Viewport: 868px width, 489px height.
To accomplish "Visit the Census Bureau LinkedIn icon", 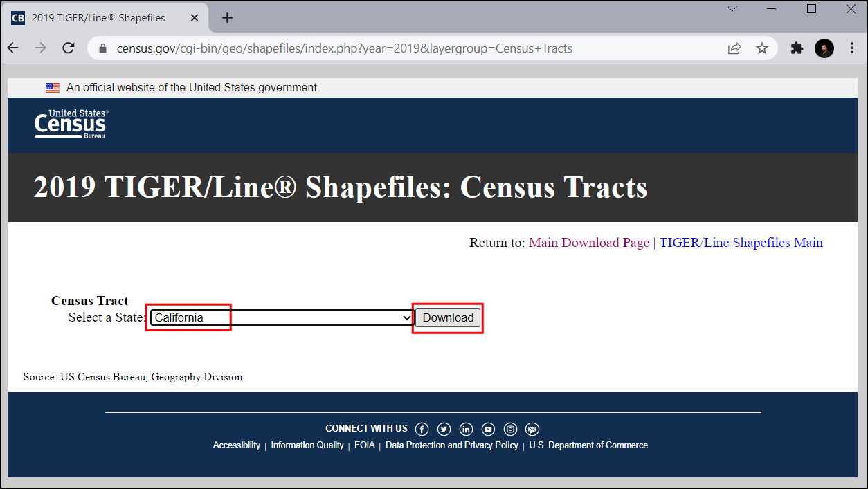I will [466, 430].
